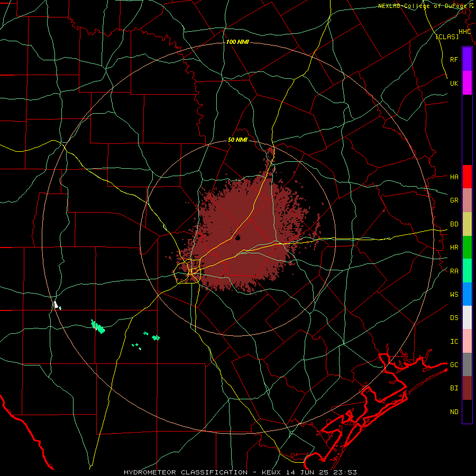The width and height of the screenshot is (476, 476).
Task: Click the mint green RA legend swatch
Action: tap(467, 271)
